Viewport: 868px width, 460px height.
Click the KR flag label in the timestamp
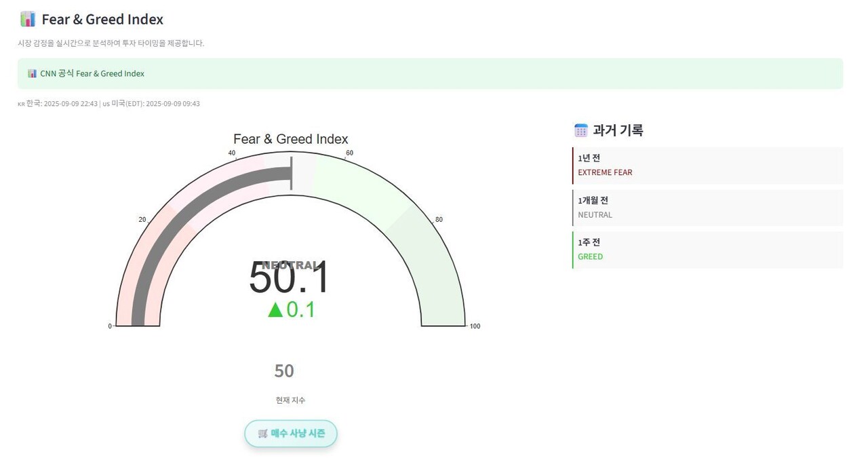click(21, 104)
